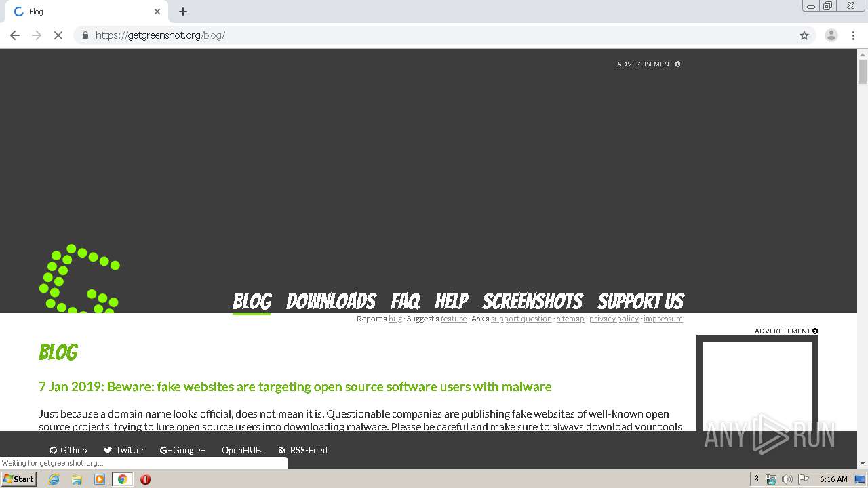Open a new browser tab
Image resolution: width=868 pixels, height=488 pixels.
point(183,12)
